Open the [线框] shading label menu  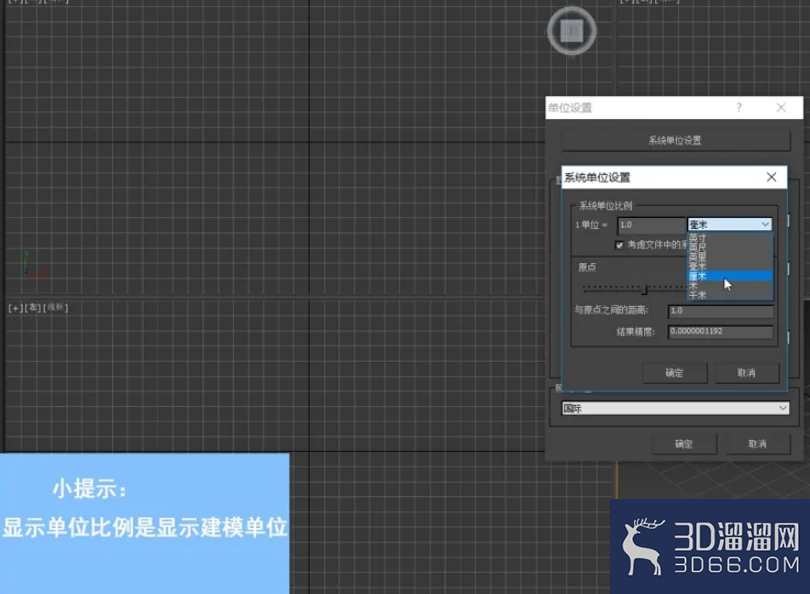pos(55,308)
